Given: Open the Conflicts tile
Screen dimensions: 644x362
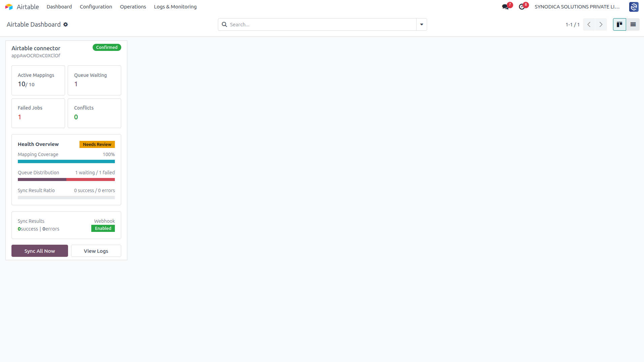Looking at the screenshot, I should coord(94,113).
